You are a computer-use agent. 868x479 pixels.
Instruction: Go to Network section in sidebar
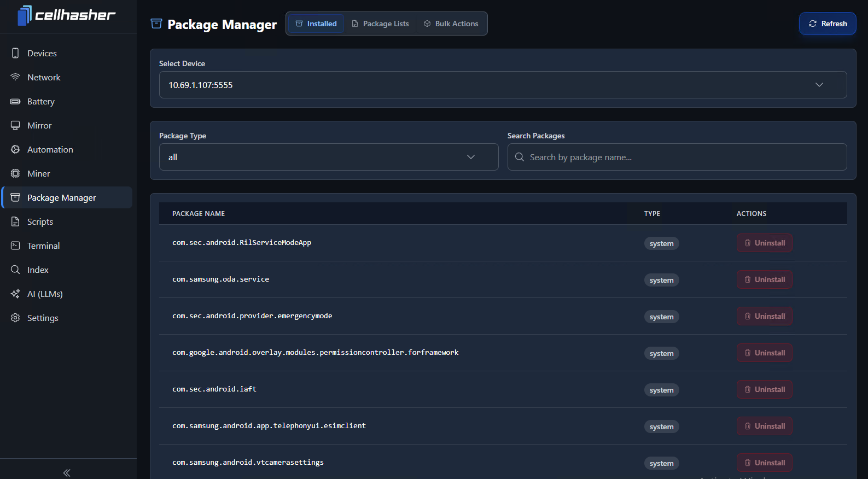44,77
